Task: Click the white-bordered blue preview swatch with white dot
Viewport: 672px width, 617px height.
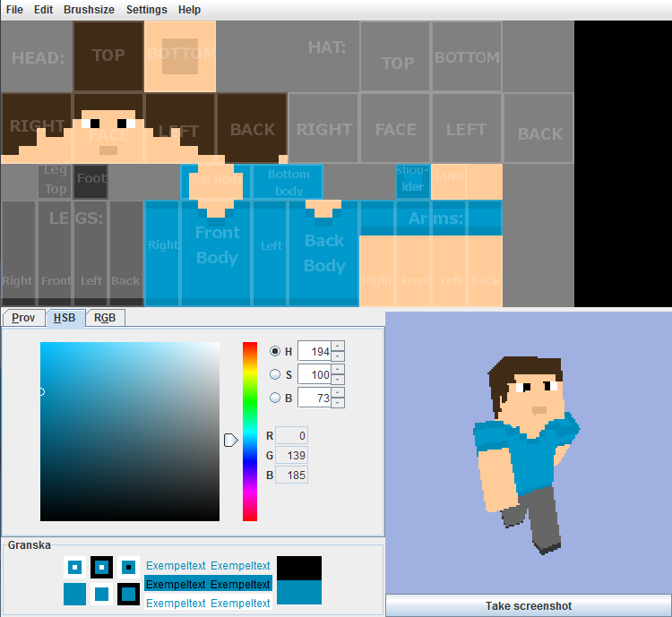Action: click(x=74, y=567)
